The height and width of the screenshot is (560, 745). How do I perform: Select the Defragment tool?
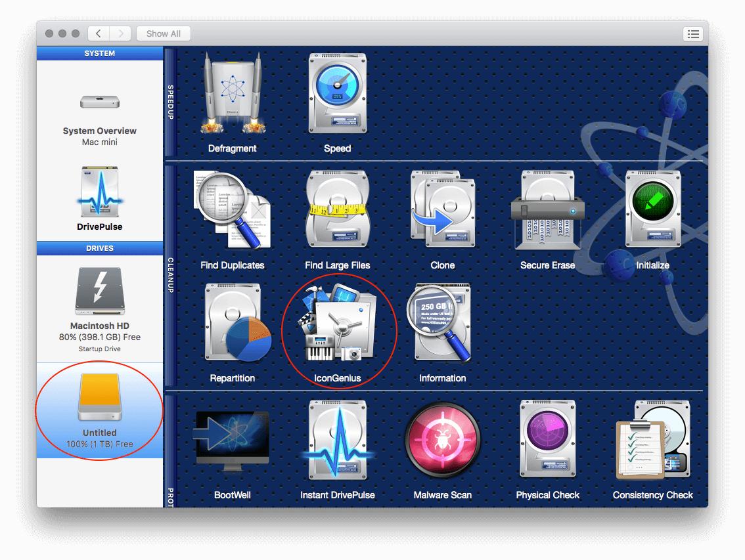pyautogui.click(x=232, y=95)
